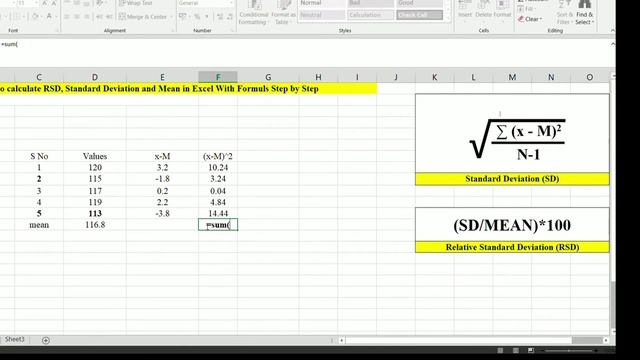The height and width of the screenshot is (360, 640).
Task: Open Format as Table gallery
Action: coord(283,12)
